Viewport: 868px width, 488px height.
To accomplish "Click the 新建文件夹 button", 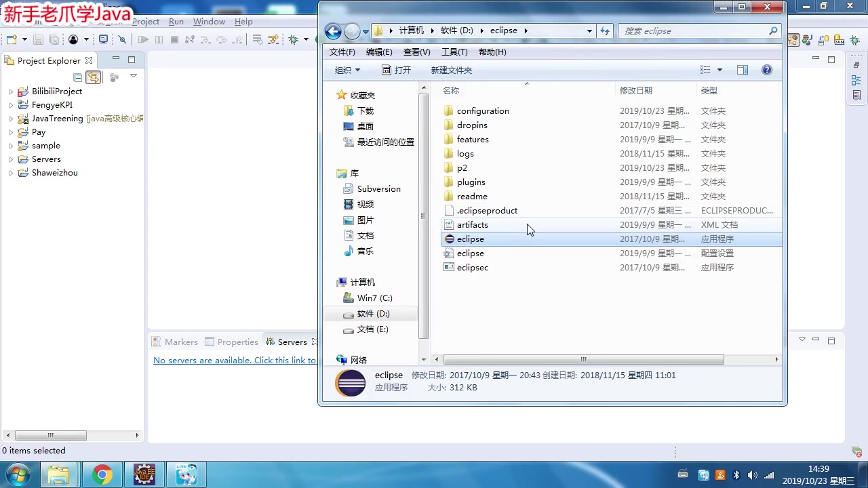I will (x=451, y=70).
